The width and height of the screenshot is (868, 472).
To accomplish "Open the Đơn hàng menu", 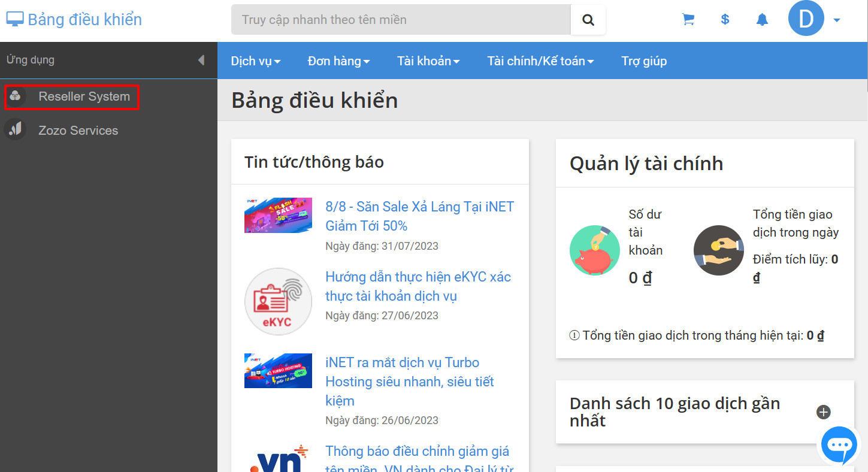I will [x=338, y=60].
